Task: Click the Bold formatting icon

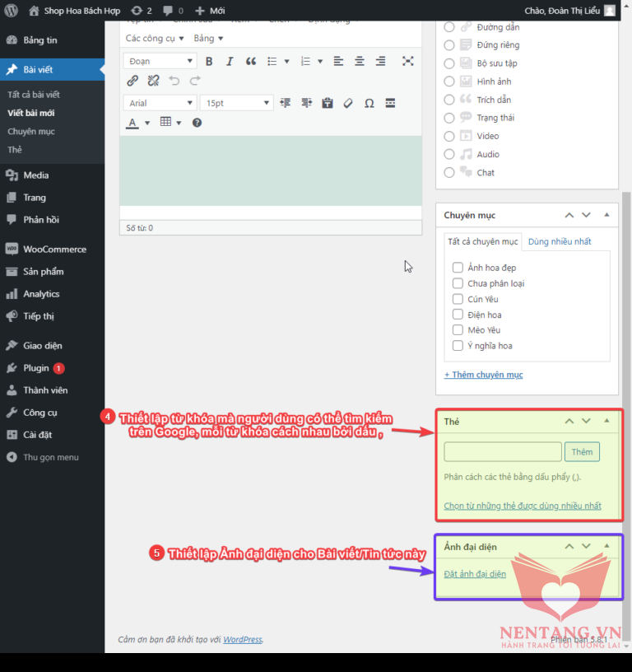Action: (209, 61)
